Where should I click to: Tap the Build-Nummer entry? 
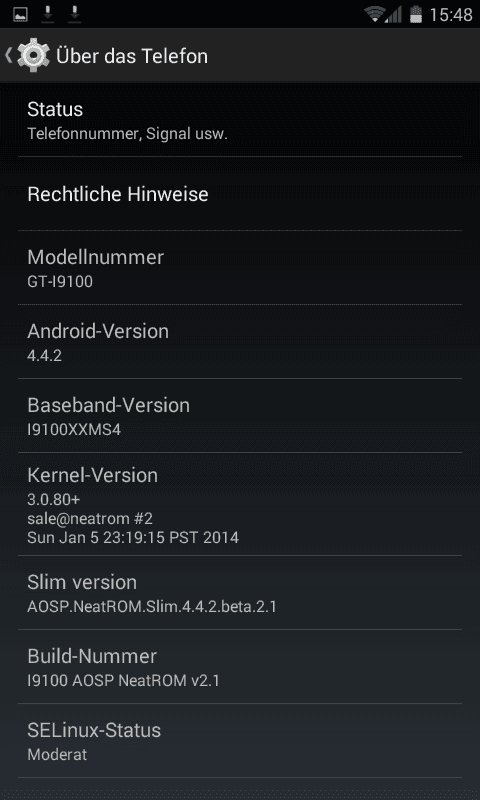click(240, 667)
